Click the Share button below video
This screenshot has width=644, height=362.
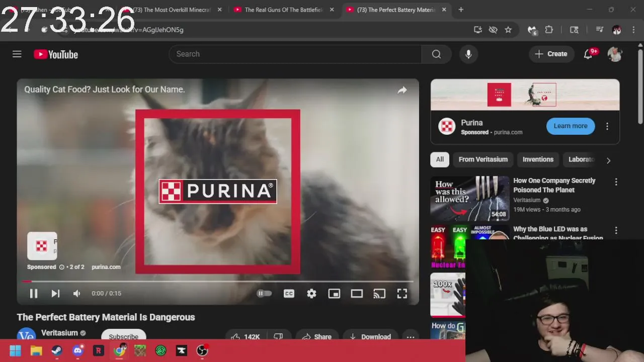(x=316, y=337)
